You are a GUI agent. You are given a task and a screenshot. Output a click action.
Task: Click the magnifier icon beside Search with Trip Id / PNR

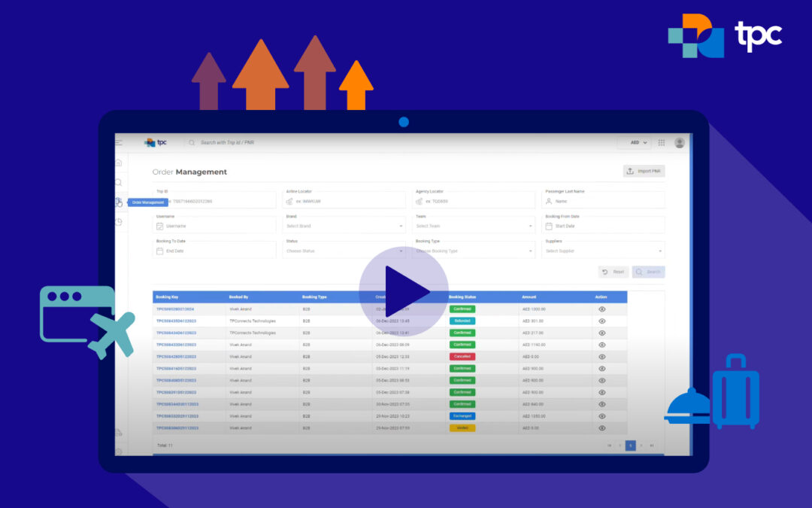(x=192, y=142)
